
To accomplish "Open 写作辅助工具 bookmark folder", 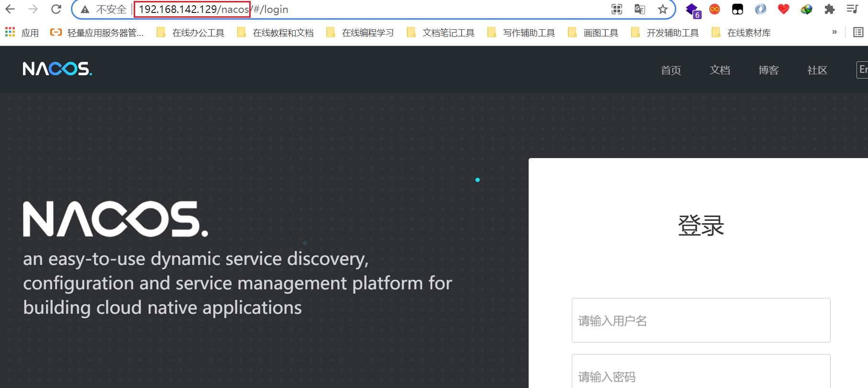I will pyautogui.click(x=521, y=32).
